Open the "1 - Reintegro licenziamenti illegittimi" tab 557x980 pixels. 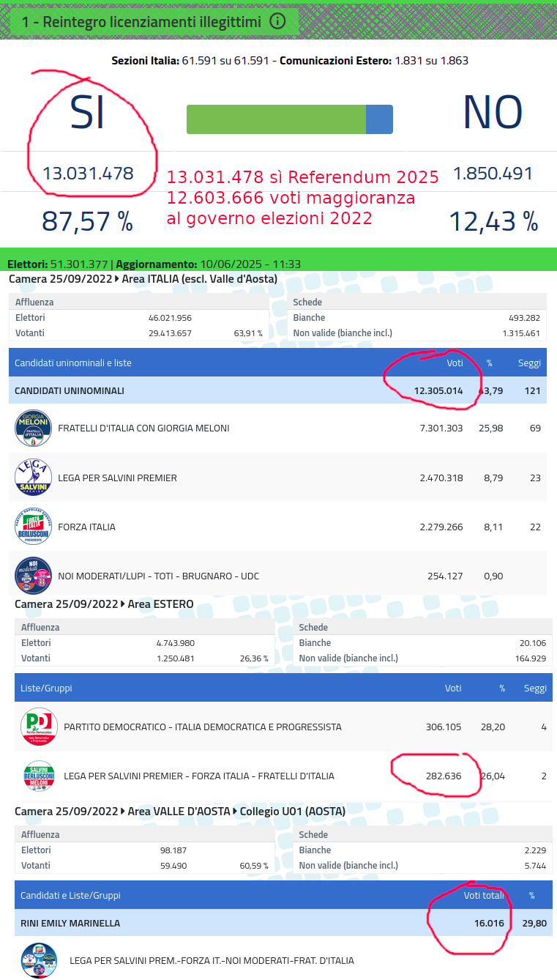pyautogui.click(x=141, y=22)
